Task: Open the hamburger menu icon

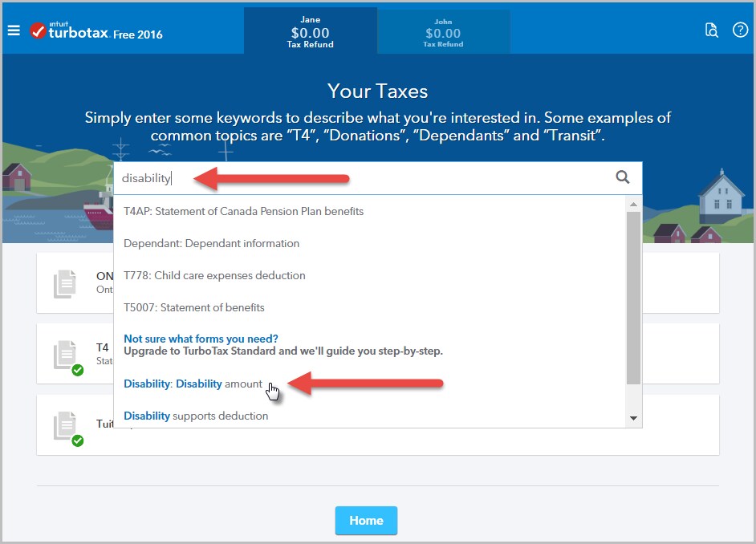Action: click(14, 30)
